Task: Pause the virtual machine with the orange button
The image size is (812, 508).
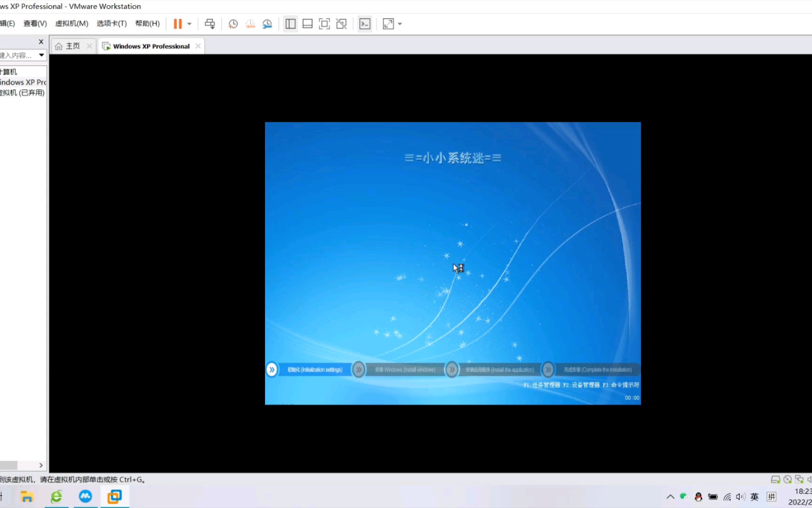Action: (178, 24)
